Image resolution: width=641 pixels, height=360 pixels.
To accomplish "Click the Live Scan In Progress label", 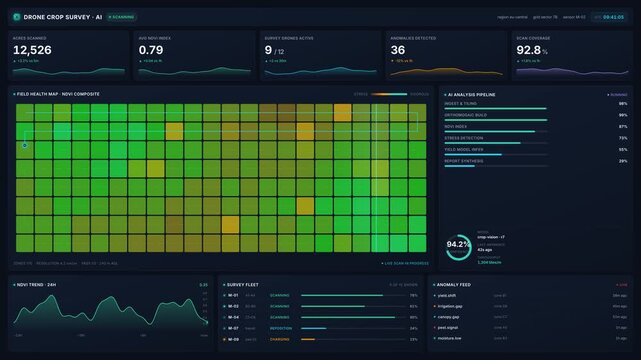I will 405,264.
